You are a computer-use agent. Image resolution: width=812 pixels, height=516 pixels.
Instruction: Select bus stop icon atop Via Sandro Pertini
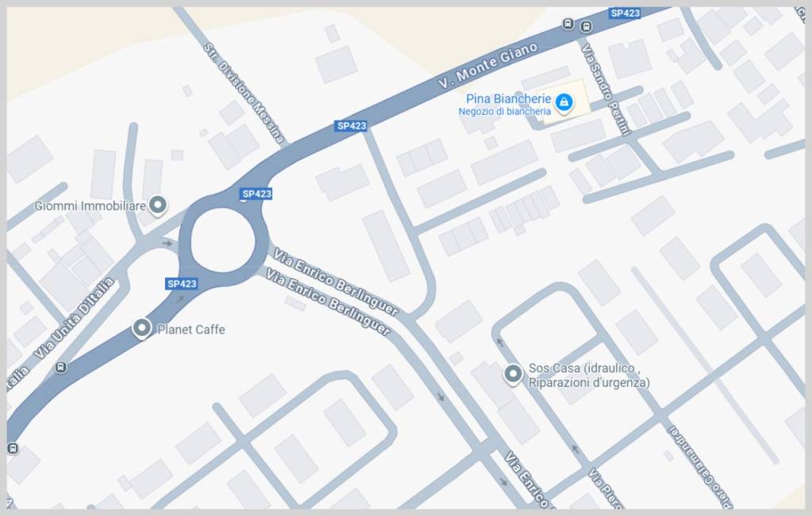[x=586, y=27]
